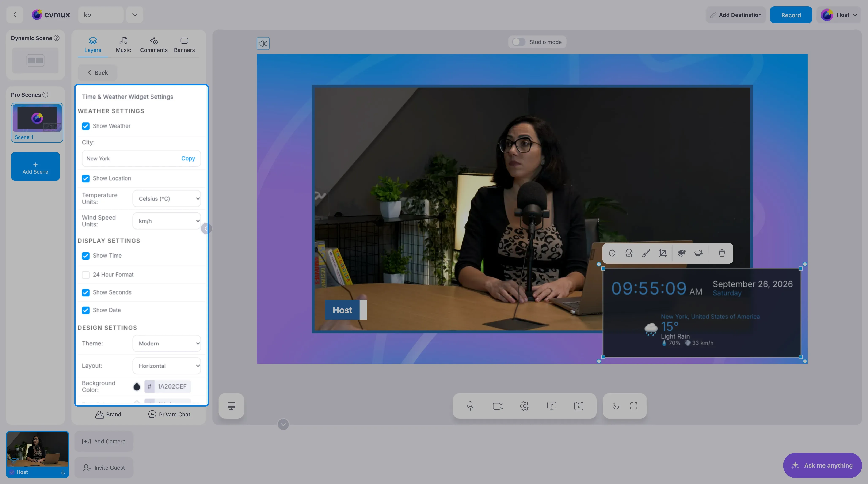Open Temperature Units dropdown
This screenshot has width=868, height=484.
(x=167, y=198)
